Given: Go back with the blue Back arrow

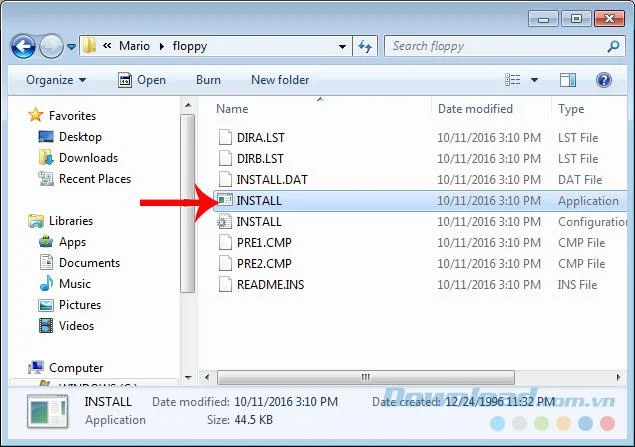Looking at the screenshot, I should (x=23, y=47).
